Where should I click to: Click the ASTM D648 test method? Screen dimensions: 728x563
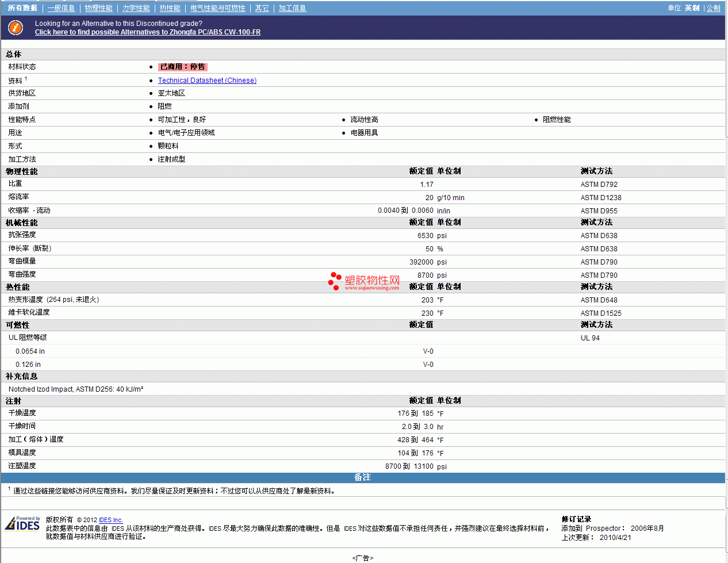click(x=599, y=300)
